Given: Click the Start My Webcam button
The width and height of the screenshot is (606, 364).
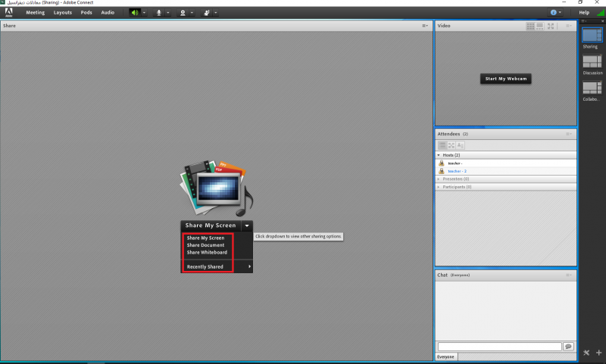Looking at the screenshot, I should click(505, 79).
